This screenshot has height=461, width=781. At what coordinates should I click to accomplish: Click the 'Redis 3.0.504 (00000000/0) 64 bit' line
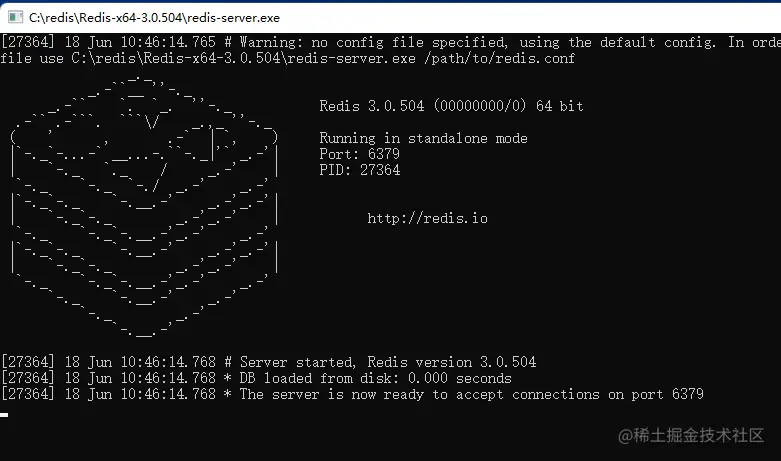click(x=451, y=106)
